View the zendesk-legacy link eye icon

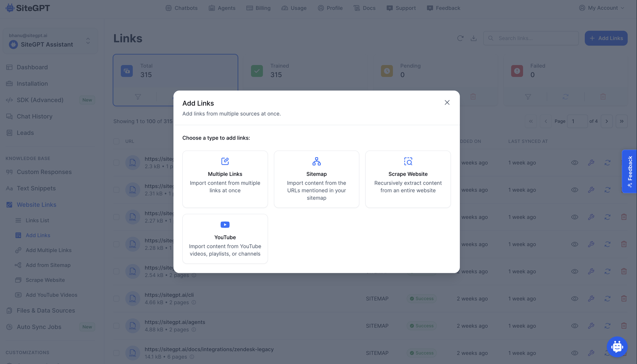point(574,353)
